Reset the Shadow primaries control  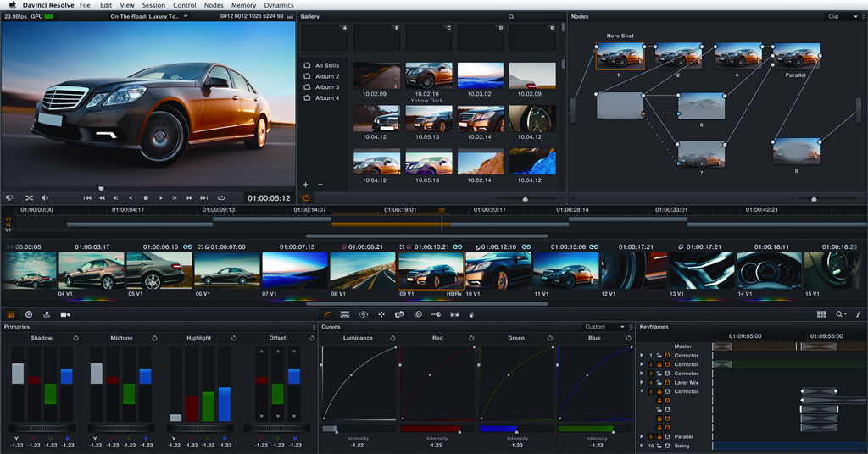point(75,338)
